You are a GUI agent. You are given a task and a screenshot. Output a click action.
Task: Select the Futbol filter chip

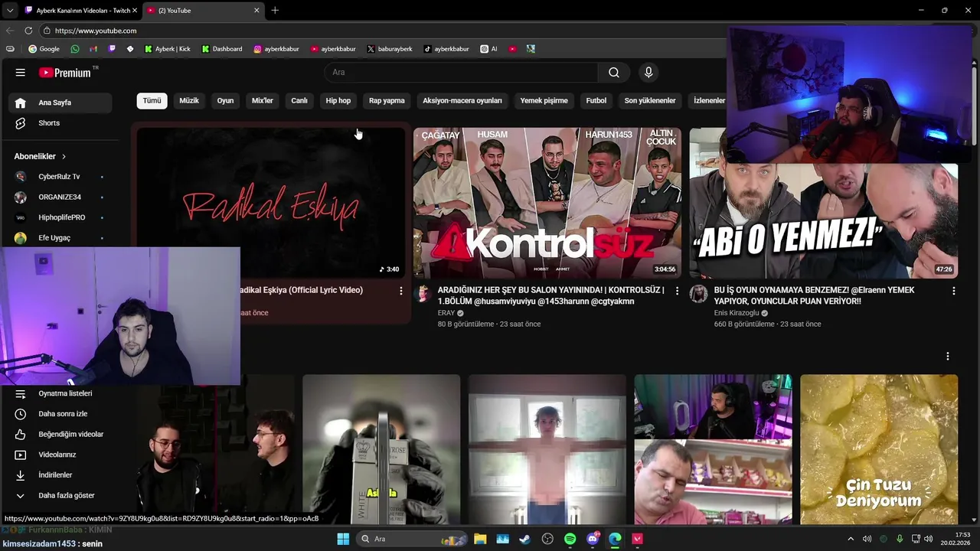(596, 101)
